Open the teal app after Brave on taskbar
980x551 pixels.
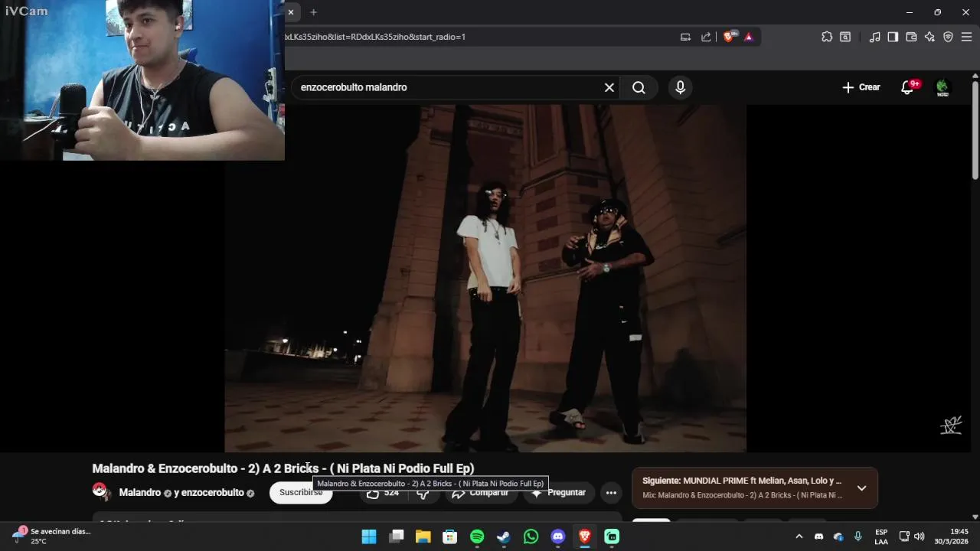click(612, 536)
